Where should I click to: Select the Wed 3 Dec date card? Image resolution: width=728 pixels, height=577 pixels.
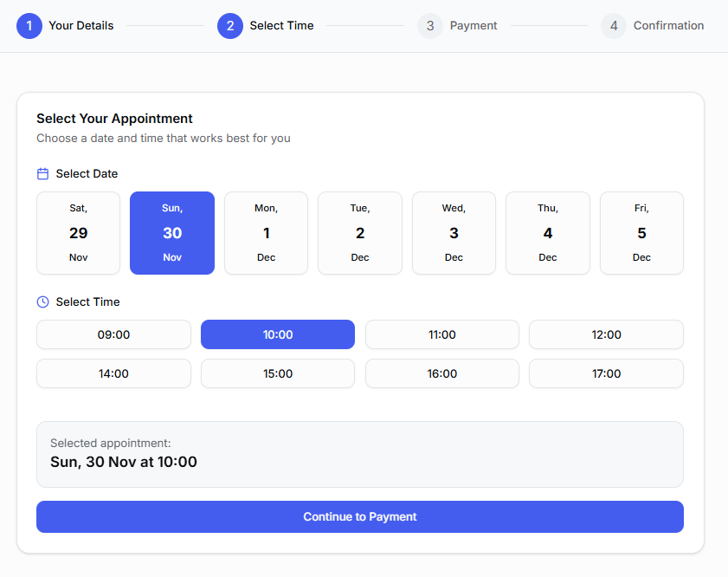click(x=454, y=232)
